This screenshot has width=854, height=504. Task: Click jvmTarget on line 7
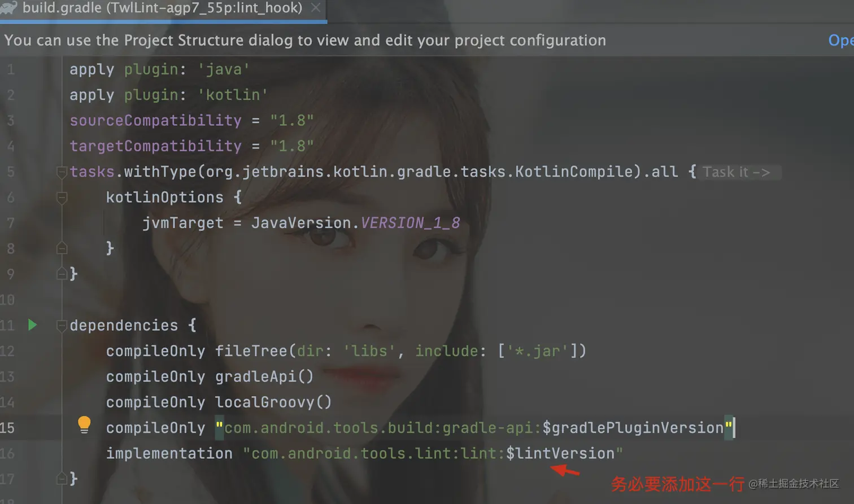click(182, 223)
